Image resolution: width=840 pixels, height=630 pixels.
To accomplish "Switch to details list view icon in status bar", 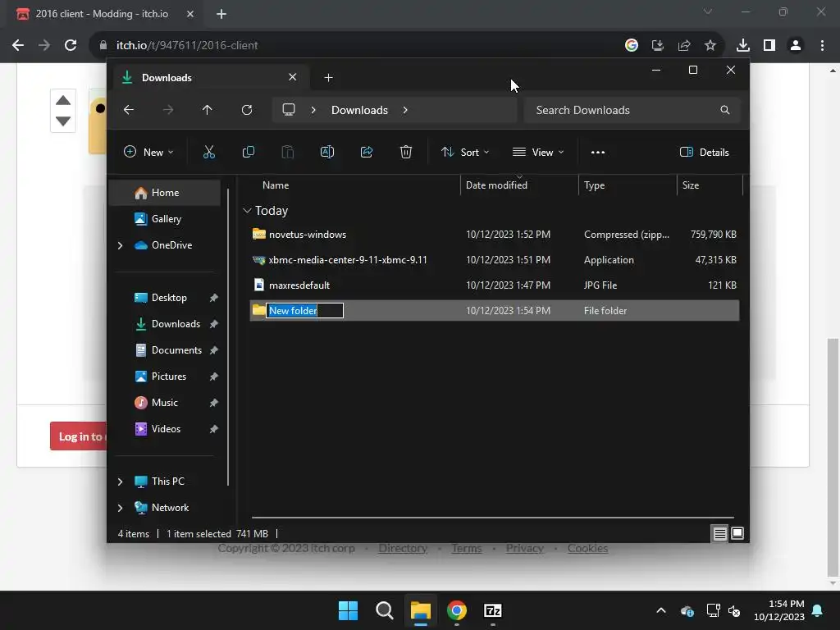I will click(719, 533).
